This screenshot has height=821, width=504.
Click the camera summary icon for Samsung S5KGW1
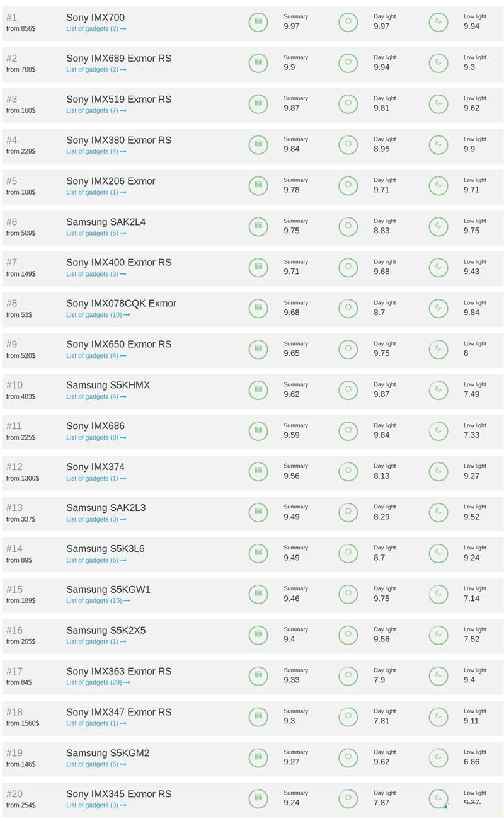pos(258,594)
